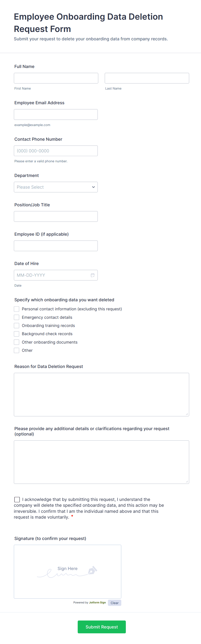201x644 pixels.
Task: Check Onboarding training records
Action: (x=16, y=325)
